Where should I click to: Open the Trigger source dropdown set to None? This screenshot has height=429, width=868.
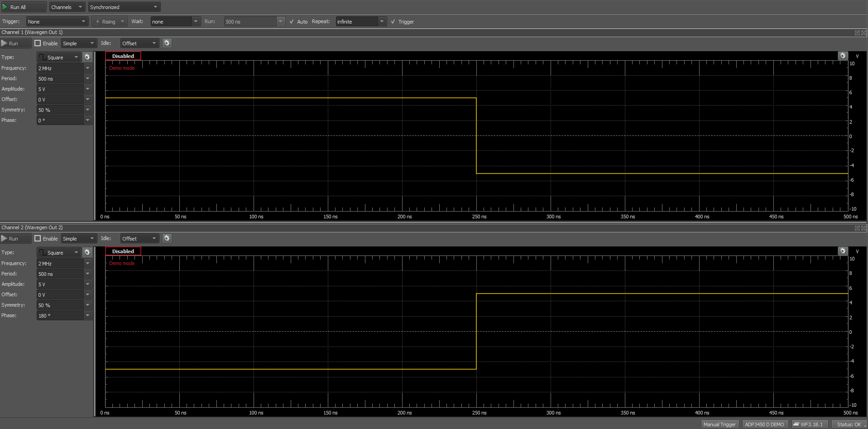[57, 21]
